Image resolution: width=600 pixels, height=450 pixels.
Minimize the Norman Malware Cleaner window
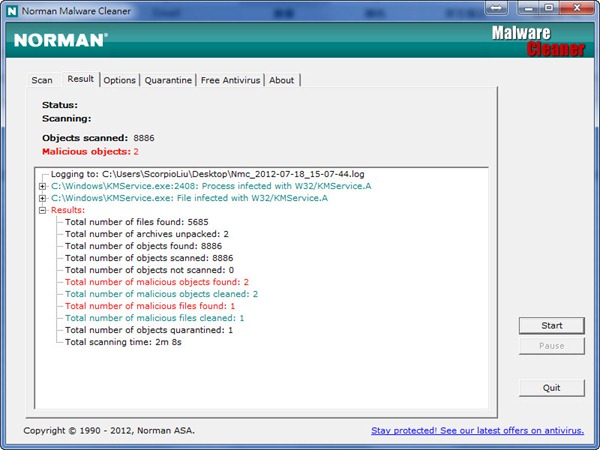[x=529, y=8]
